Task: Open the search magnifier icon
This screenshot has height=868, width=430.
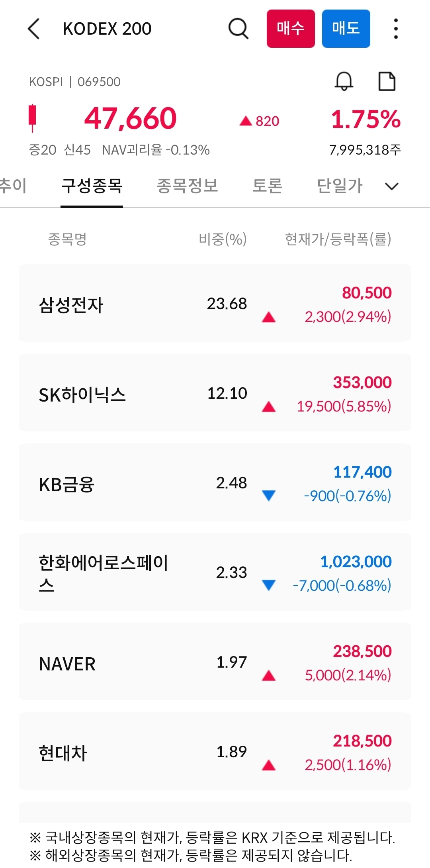Action: click(x=238, y=29)
